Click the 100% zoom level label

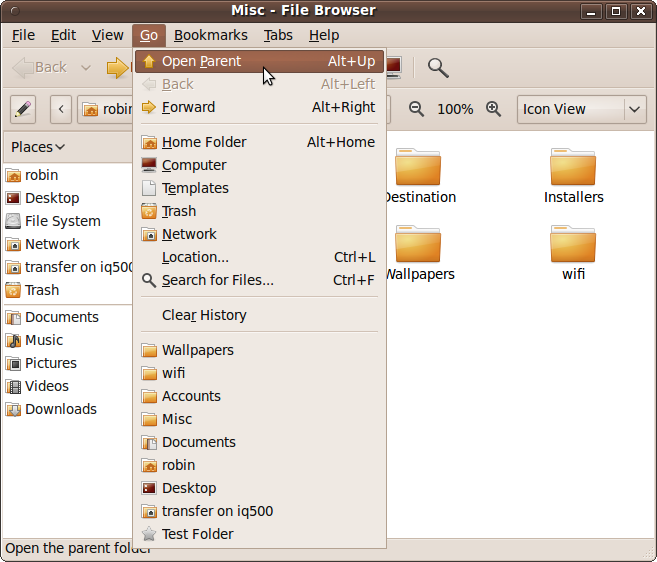click(x=455, y=109)
